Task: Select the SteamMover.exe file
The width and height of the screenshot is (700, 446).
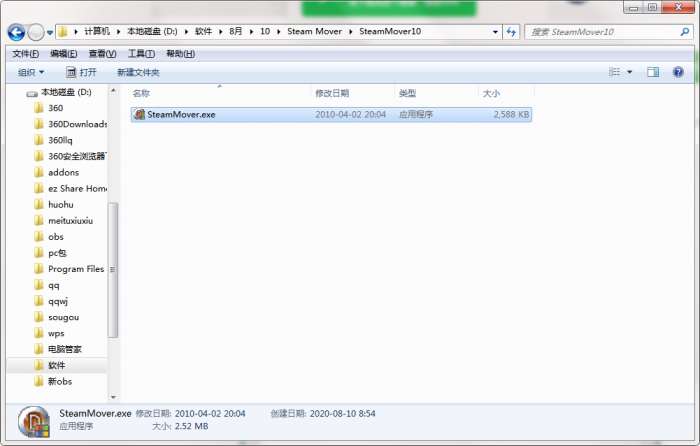Action: coord(331,114)
